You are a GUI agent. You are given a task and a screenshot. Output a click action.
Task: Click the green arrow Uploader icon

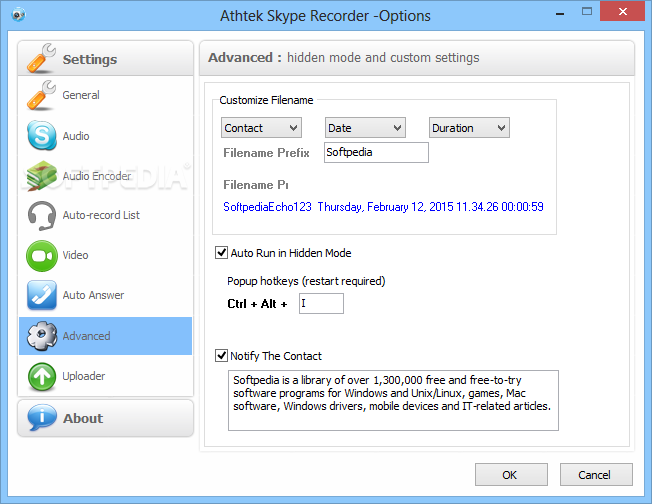pos(42,376)
